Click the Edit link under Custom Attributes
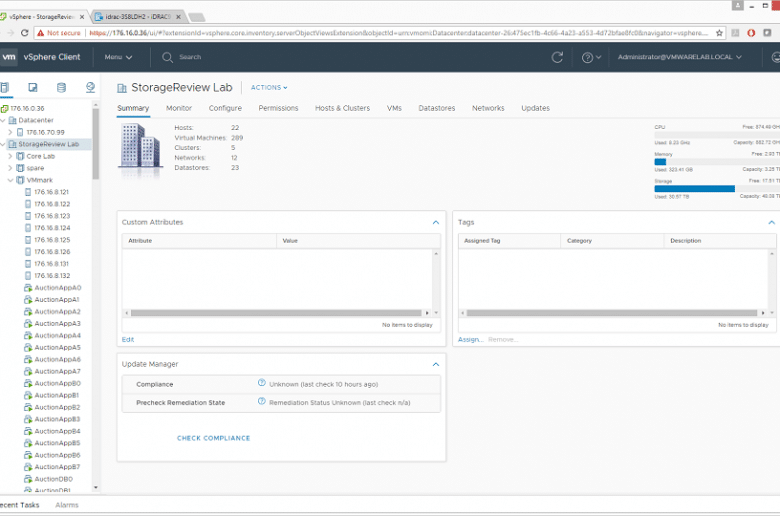 pyautogui.click(x=128, y=339)
